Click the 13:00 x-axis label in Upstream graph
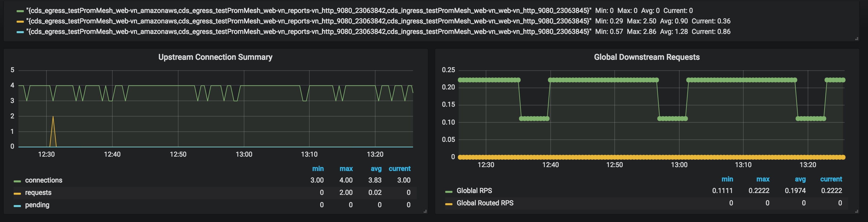Viewport: 868px width, 222px height. click(x=243, y=154)
